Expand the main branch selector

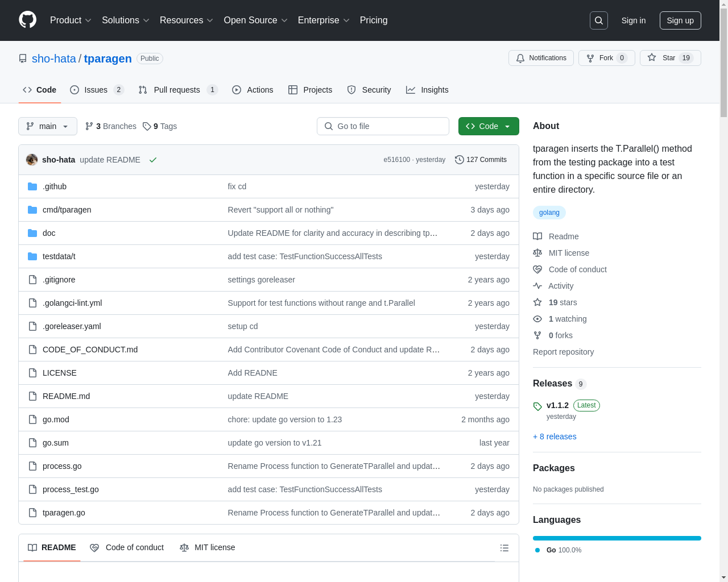(48, 126)
